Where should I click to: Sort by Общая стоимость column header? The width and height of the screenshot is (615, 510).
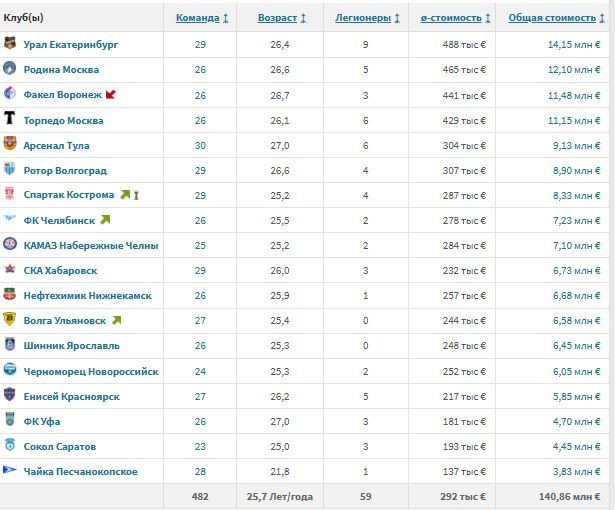click(x=555, y=18)
